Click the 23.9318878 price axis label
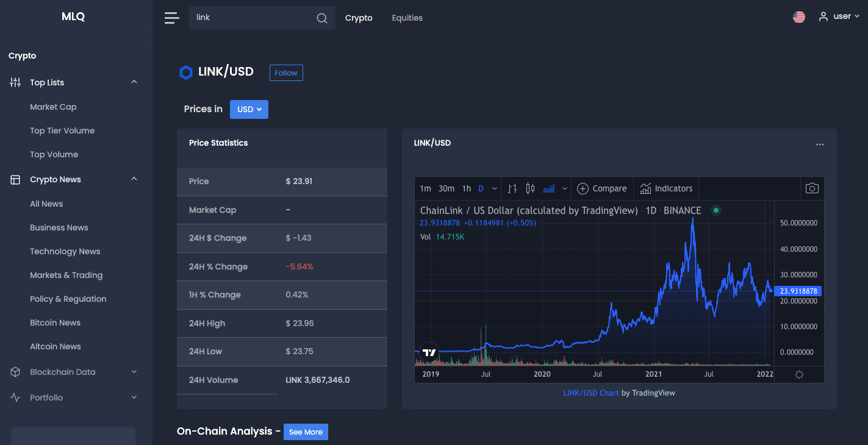Image resolution: width=868 pixels, height=445 pixels. tap(798, 291)
